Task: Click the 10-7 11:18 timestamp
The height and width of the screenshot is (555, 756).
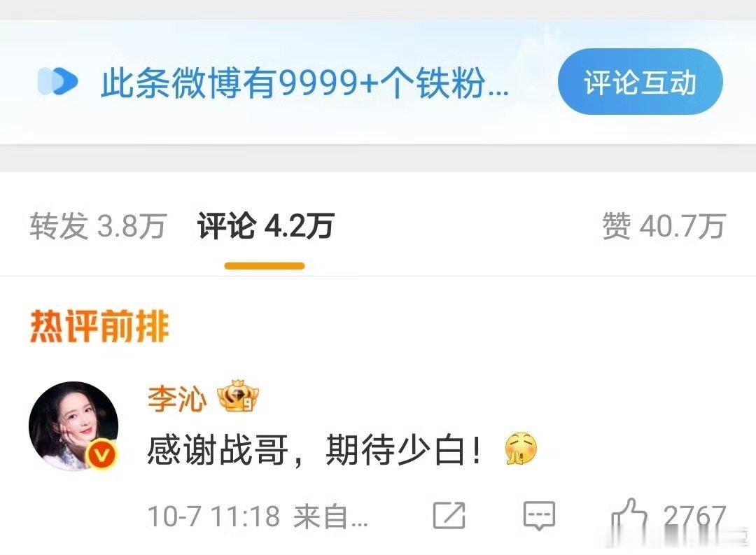Action: point(213,517)
